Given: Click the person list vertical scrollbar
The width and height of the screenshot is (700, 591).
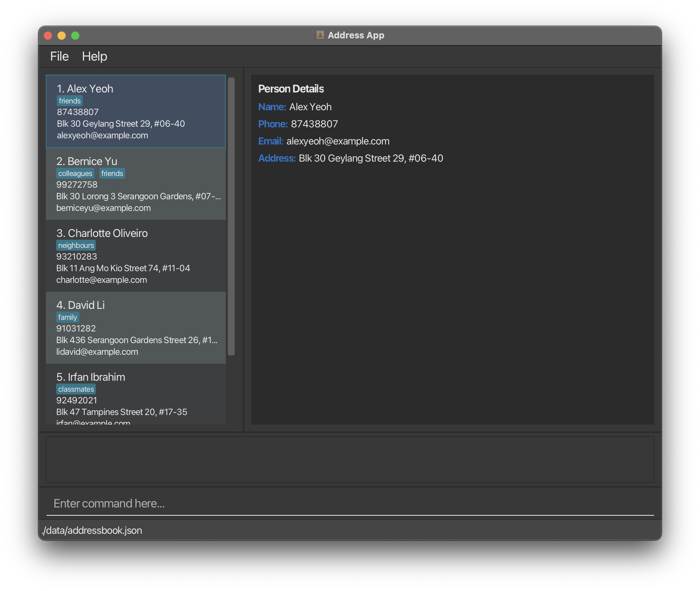Looking at the screenshot, I should (231, 216).
